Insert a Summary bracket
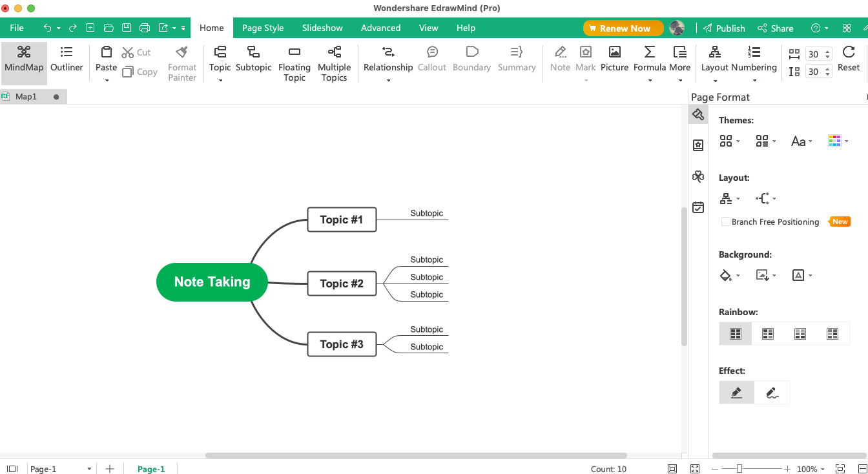This screenshot has width=868, height=474. 517,59
